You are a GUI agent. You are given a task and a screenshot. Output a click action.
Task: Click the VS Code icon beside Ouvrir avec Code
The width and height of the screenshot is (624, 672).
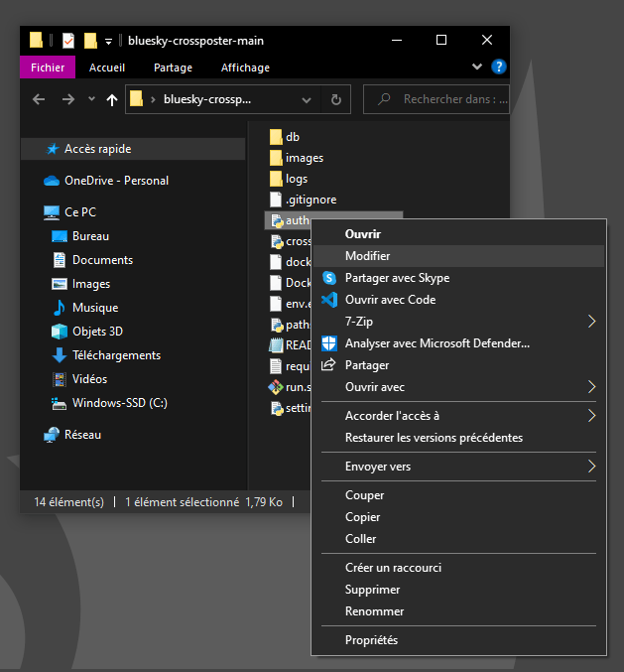pyautogui.click(x=329, y=300)
